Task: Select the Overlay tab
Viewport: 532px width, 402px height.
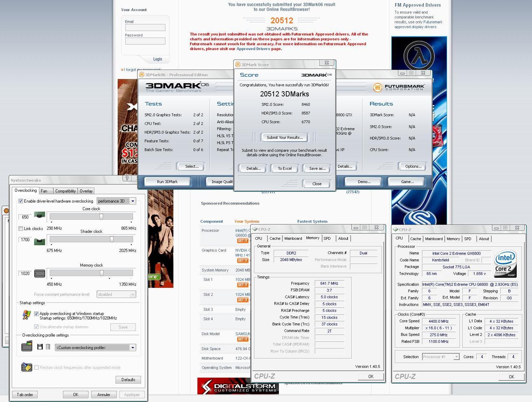Action: [86, 191]
